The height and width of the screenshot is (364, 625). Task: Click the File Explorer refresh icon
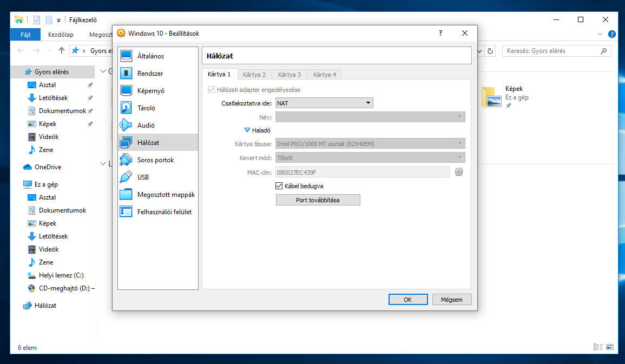click(490, 51)
